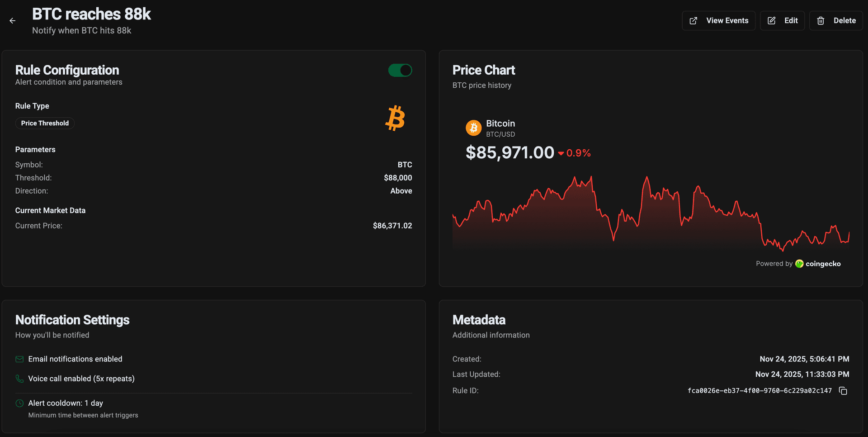This screenshot has height=437, width=868.
Task: Click the Rule ID value text
Action: [759, 391]
